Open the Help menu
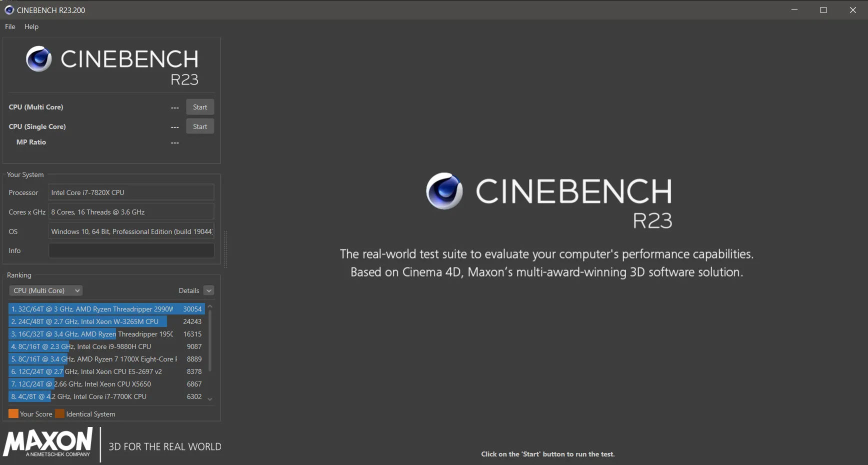The width and height of the screenshot is (868, 465). 31,26
